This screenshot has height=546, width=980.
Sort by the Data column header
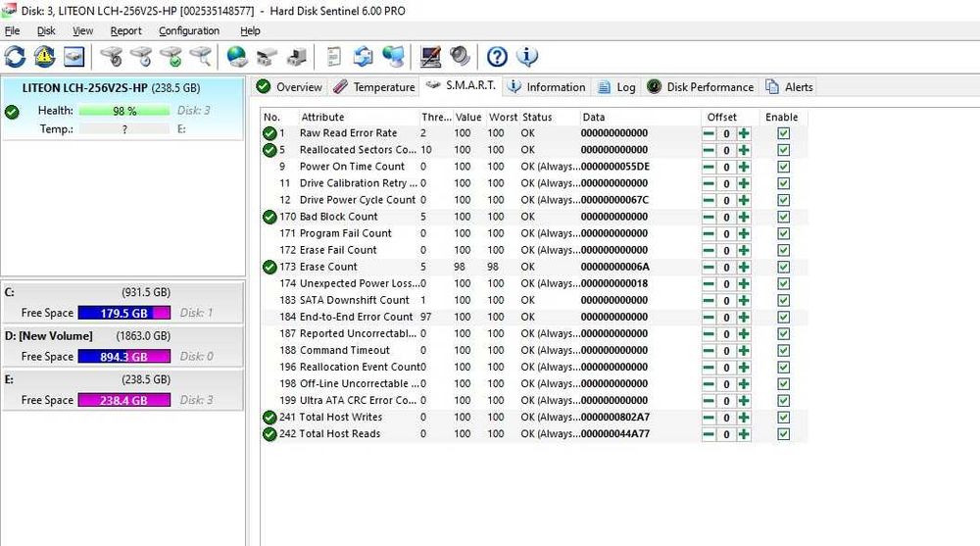click(639, 117)
